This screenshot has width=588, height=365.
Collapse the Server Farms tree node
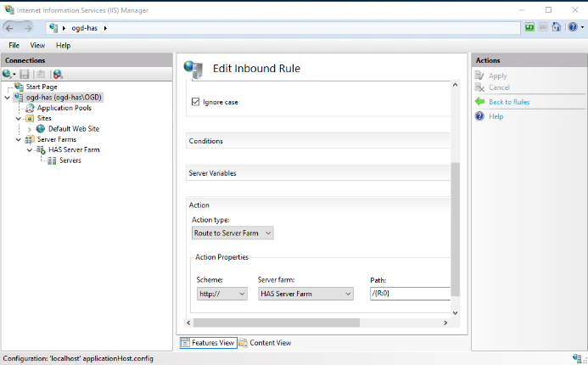(x=19, y=139)
